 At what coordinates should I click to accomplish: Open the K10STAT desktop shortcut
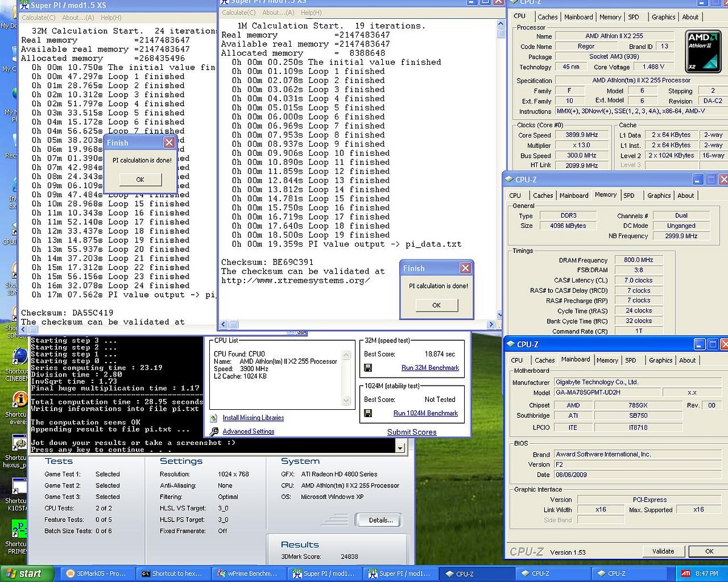point(19,487)
